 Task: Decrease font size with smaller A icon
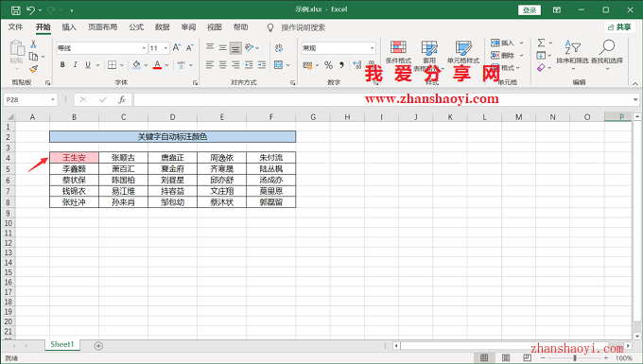pos(189,47)
